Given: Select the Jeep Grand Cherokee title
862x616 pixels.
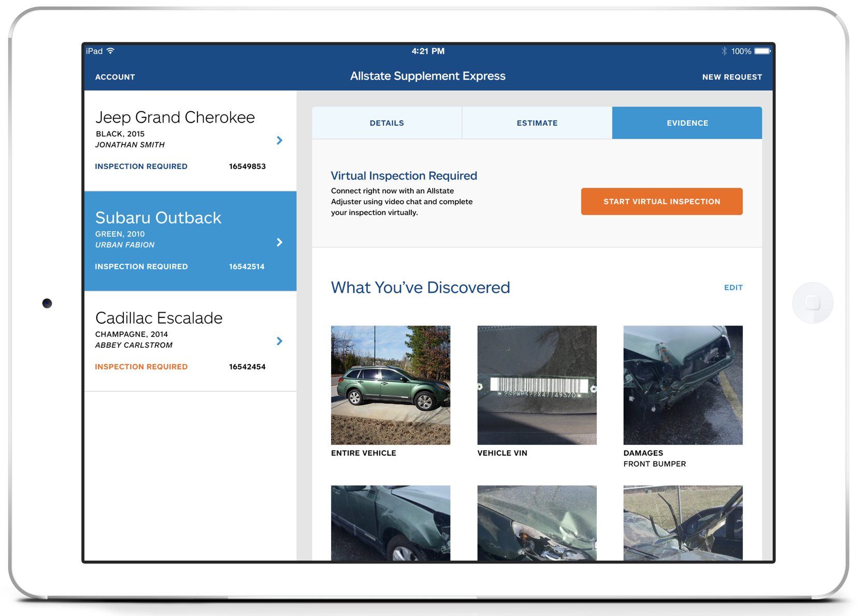Looking at the screenshot, I should [x=175, y=118].
